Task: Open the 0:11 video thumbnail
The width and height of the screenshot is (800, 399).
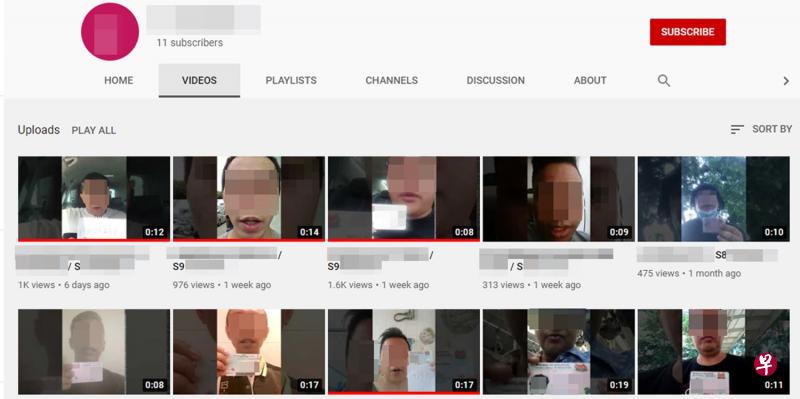Action: tap(714, 352)
